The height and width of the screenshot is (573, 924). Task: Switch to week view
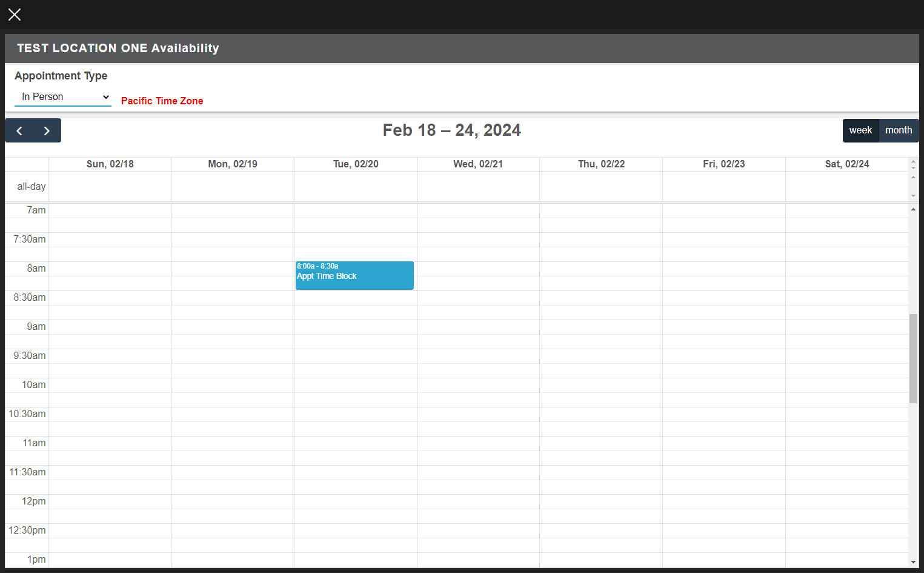(860, 130)
